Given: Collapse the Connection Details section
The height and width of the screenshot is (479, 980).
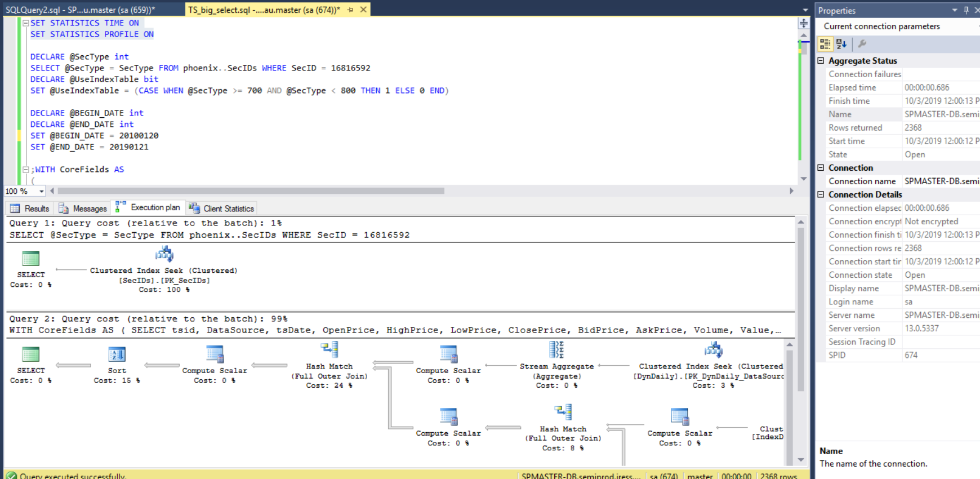Looking at the screenshot, I should tap(821, 194).
